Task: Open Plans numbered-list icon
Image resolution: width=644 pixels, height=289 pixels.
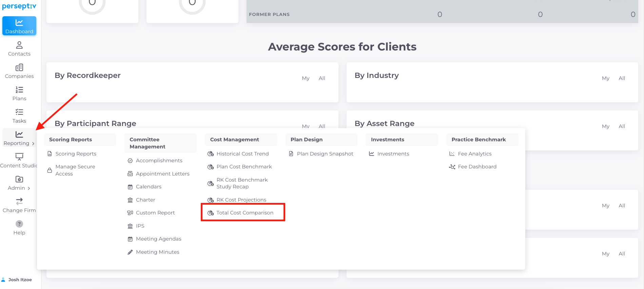Action: pyautogui.click(x=19, y=90)
